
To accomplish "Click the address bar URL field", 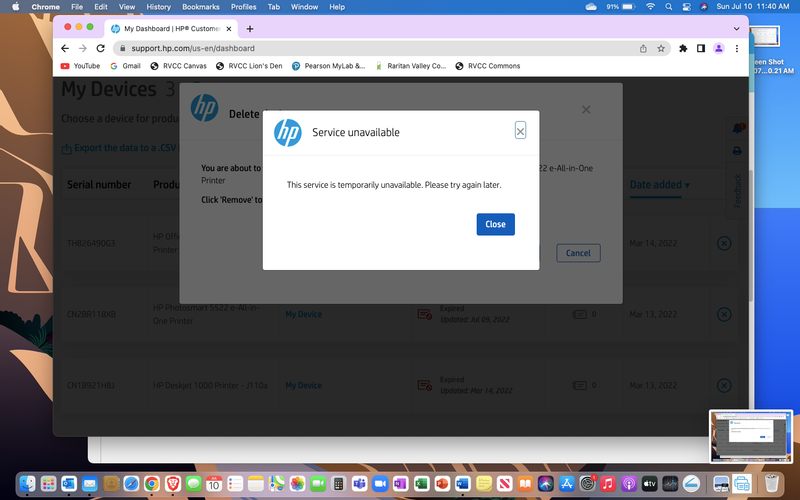I will (x=378, y=48).
